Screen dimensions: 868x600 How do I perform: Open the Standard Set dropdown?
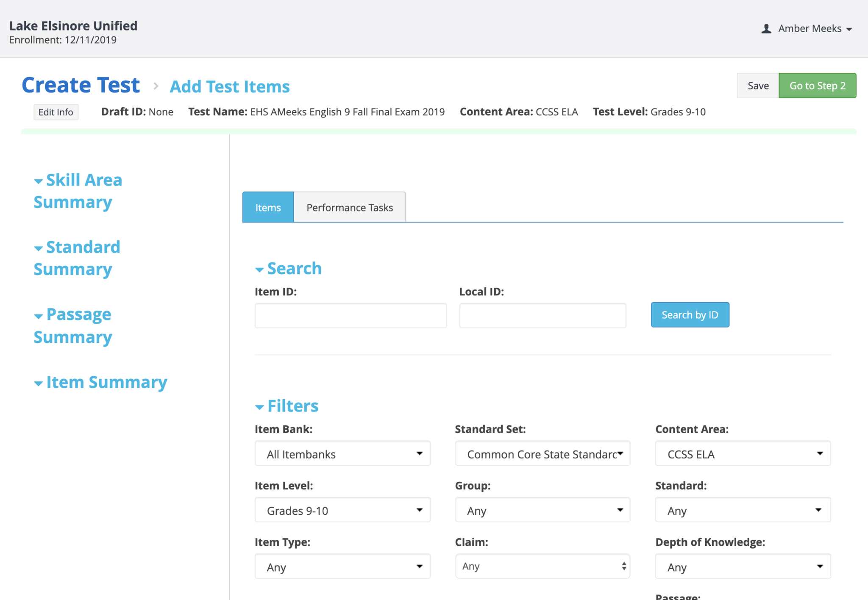click(542, 453)
